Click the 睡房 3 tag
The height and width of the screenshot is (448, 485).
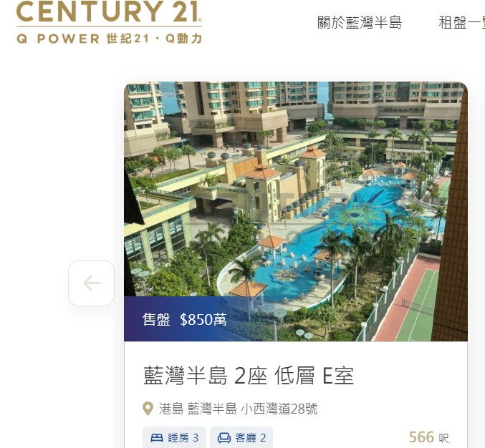point(175,438)
